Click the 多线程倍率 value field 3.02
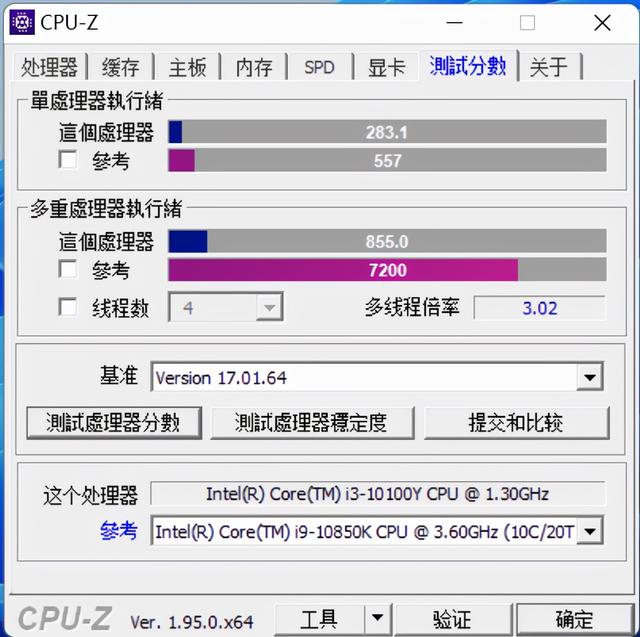This screenshot has width=640, height=637. pos(540,308)
